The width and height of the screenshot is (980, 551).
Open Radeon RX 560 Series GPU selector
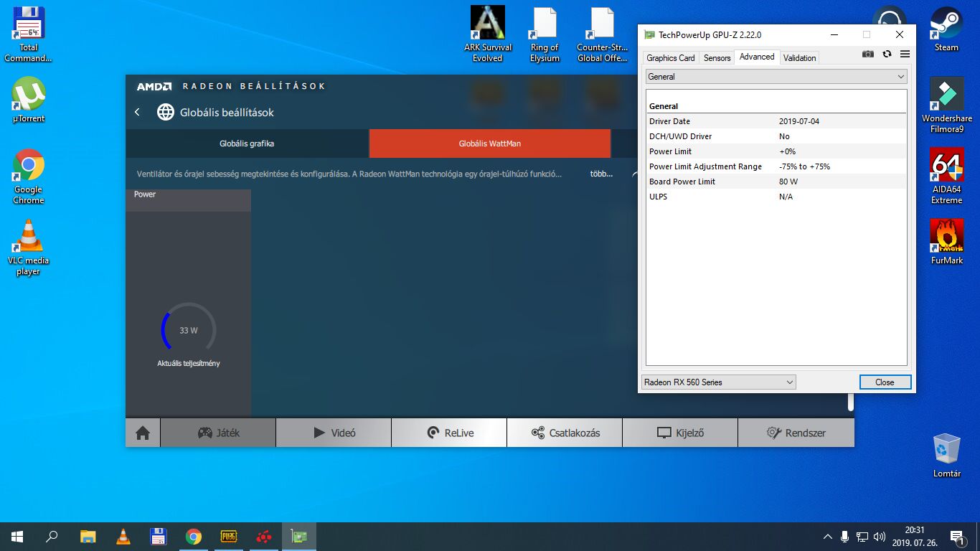click(718, 382)
